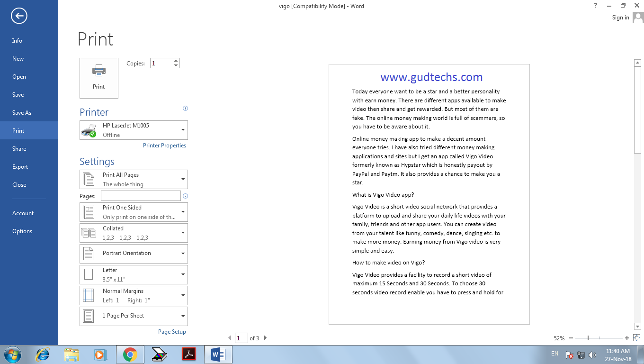Click the zoom slider in preview footer
The width and height of the screenshot is (644, 364).
point(599,338)
